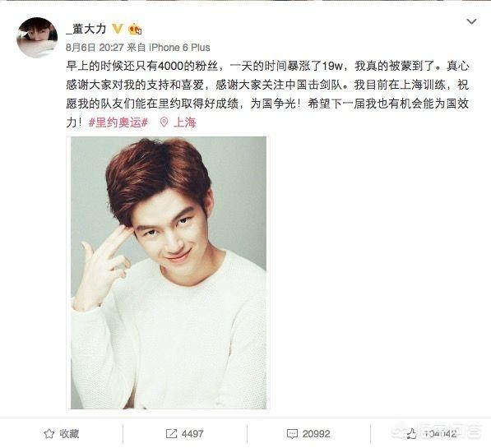Select the 收藏 label to bookmark post
491x448 pixels.
coord(69,434)
